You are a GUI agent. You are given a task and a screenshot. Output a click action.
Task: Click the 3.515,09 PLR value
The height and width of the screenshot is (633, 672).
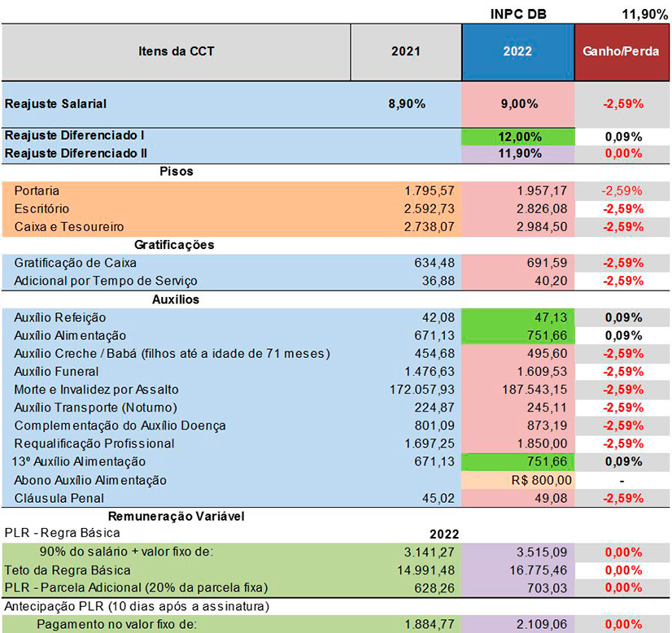(542, 552)
